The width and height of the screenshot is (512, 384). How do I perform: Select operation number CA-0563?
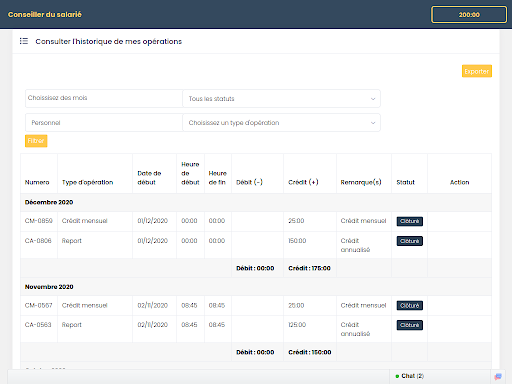tap(38, 325)
